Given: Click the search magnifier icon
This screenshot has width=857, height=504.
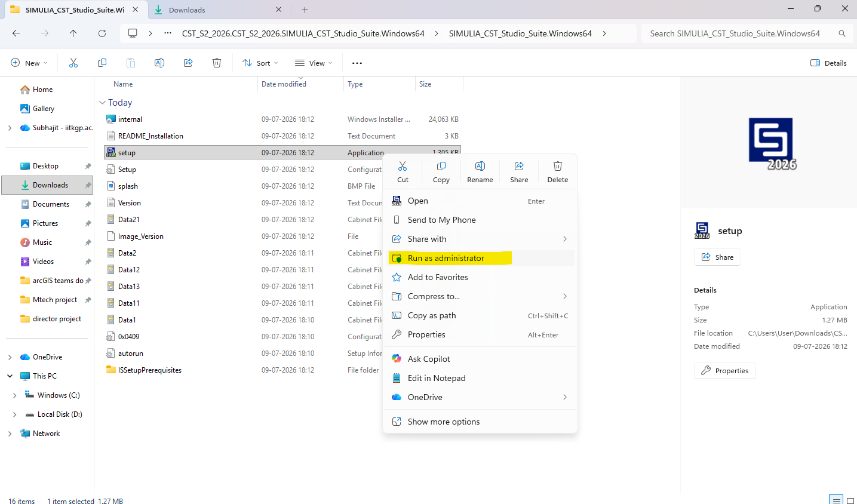Looking at the screenshot, I should pyautogui.click(x=842, y=33).
